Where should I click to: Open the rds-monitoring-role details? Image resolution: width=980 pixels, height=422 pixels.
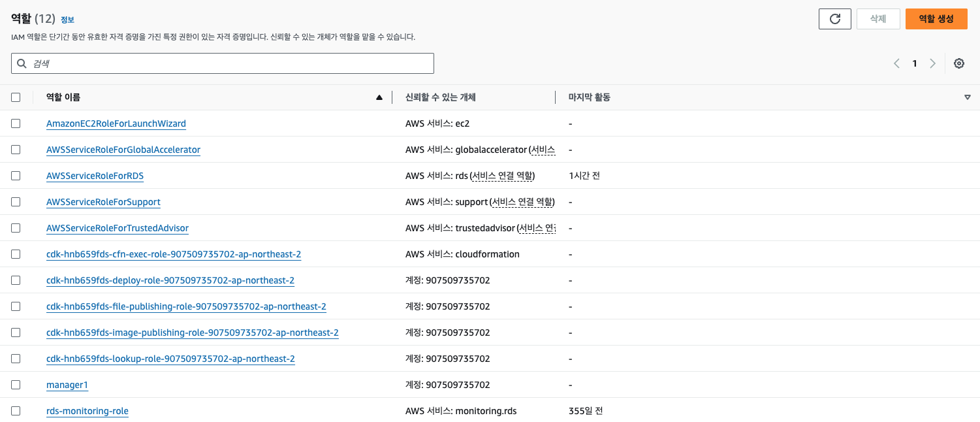coord(87,410)
